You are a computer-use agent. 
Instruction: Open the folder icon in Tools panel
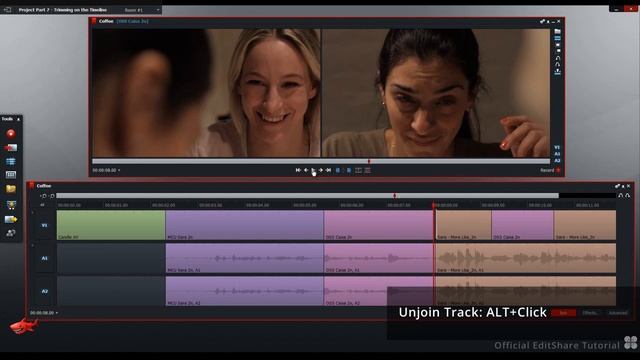11,189
